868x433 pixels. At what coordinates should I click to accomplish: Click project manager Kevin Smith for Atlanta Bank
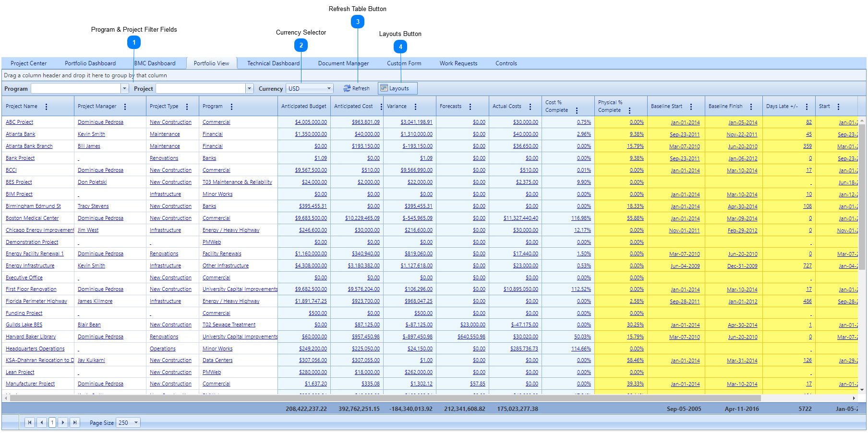pyautogui.click(x=91, y=134)
